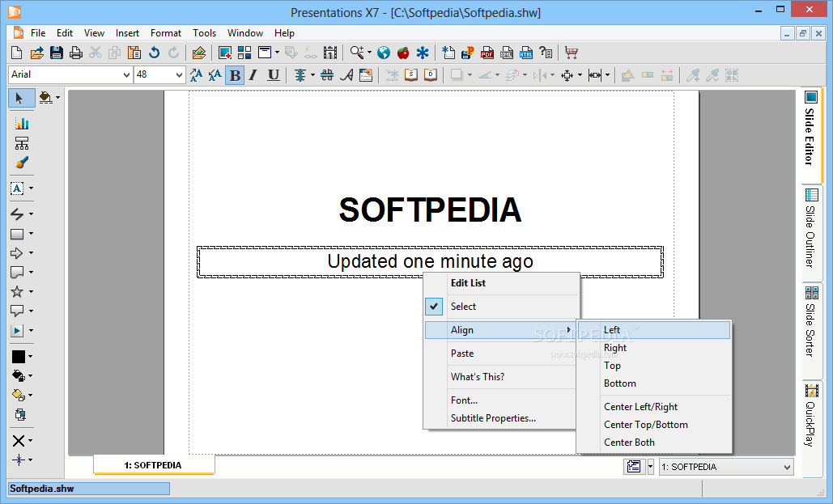Choose Center Left/Right alignment
The width and height of the screenshot is (833, 504).
pyautogui.click(x=640, y=407)
